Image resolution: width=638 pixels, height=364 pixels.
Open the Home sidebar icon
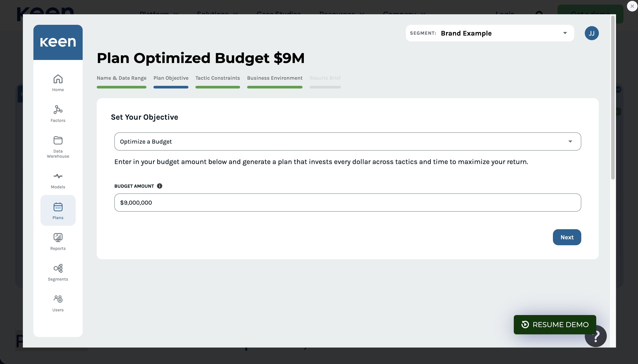click(x=58, y=79)
